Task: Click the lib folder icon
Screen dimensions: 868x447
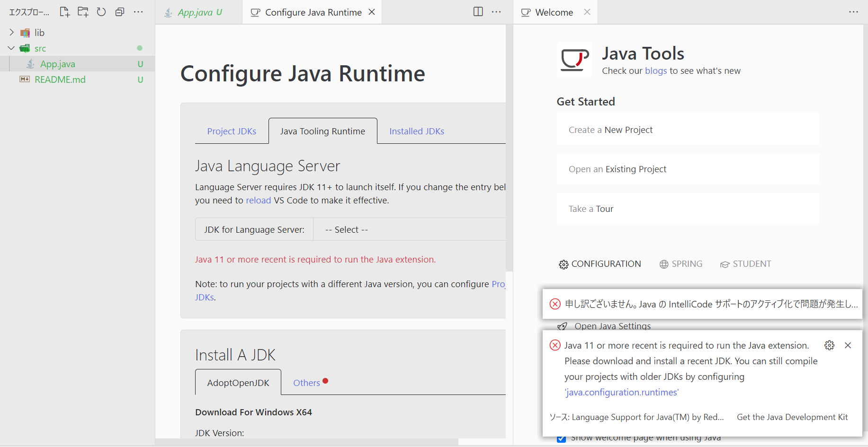Action: coord(25,33)
